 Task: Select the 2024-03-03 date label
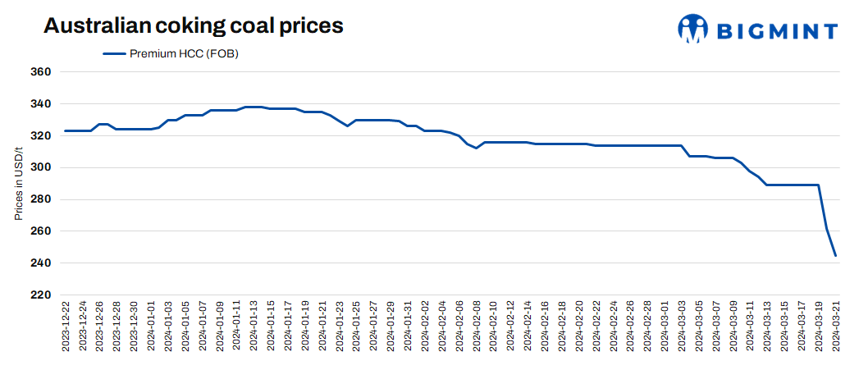[x=682, y=327]
